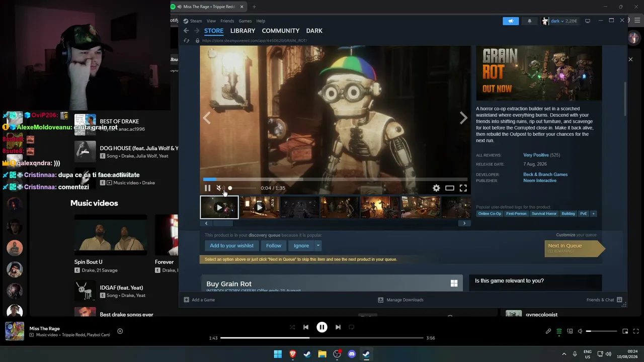This screenshot has height=362, width=644.
Task: Unmute the Steam trailer audio
Action: click(x=219, y=188)
